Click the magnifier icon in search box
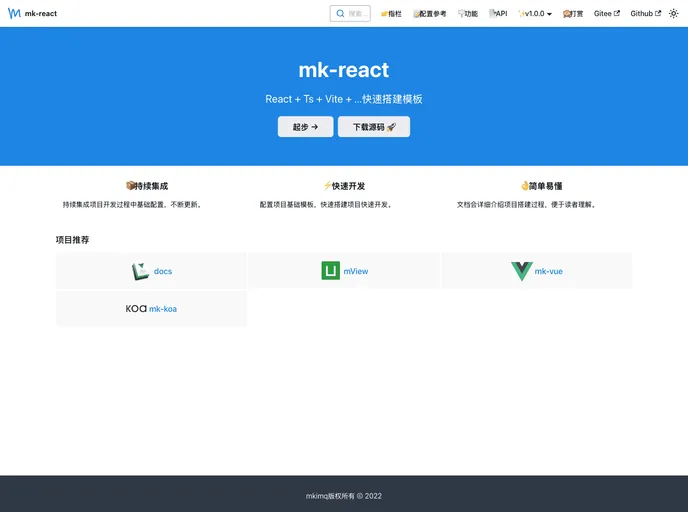Viewport: 688px width, 512px height. 340,14
